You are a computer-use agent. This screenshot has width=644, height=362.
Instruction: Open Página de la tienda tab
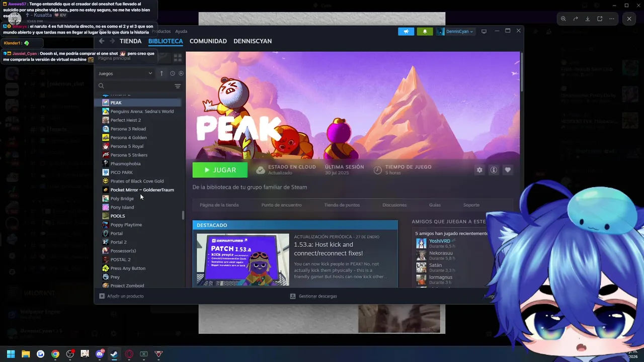point(219,205)
